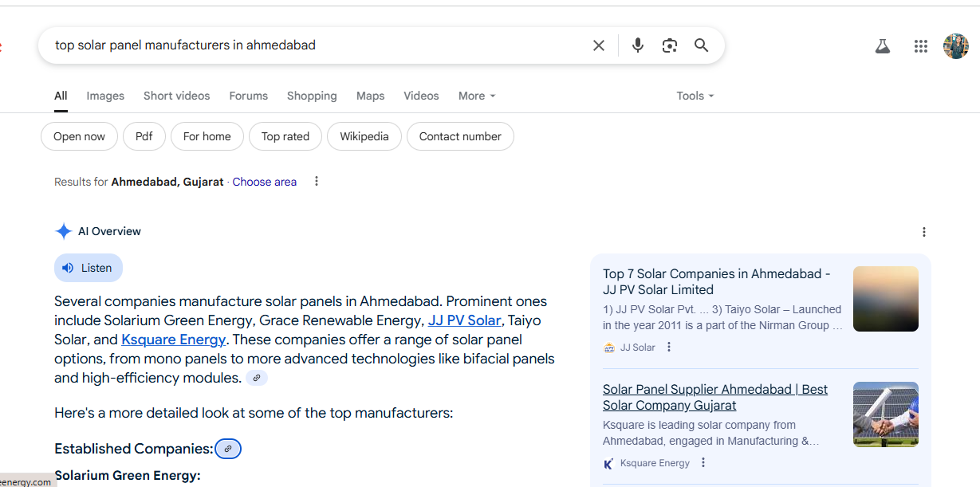980x487 pixels.
Task: Click the Ksquare Energy source favicon
Action: point(609,463)
